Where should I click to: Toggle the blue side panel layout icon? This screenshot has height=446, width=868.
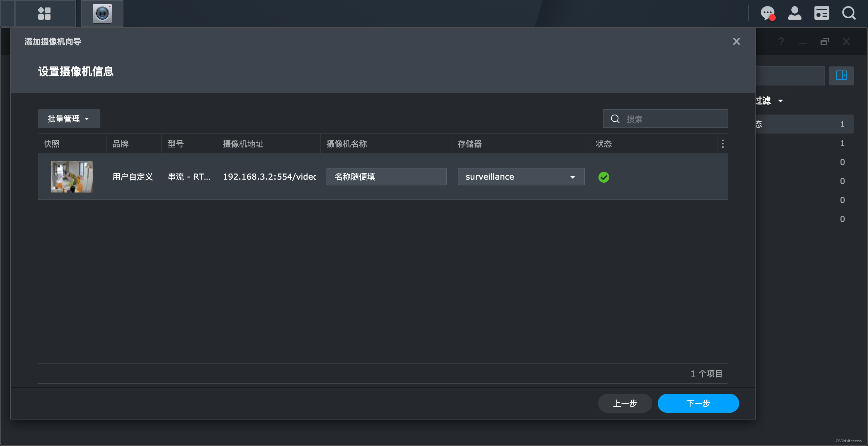point(841,75)
